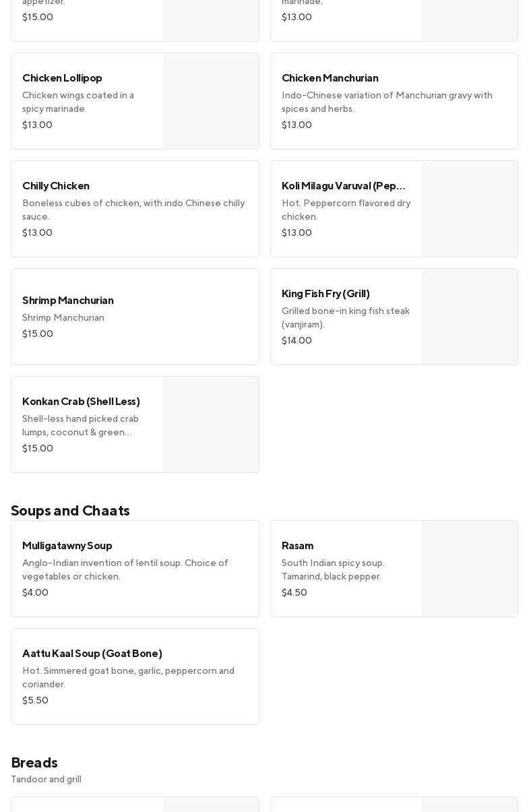529x812 pixels.
Task: View the Rasam image thumbnail
Action: 470,569
